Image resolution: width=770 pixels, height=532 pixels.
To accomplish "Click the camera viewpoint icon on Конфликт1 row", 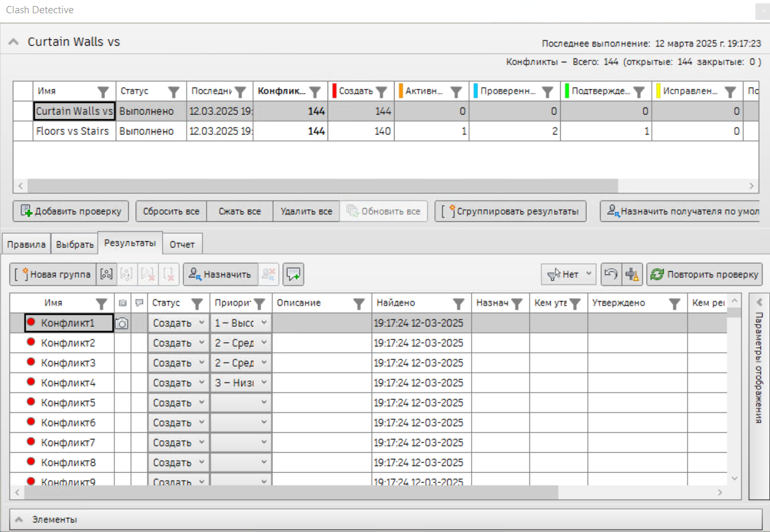I will [x=122, y=323].
